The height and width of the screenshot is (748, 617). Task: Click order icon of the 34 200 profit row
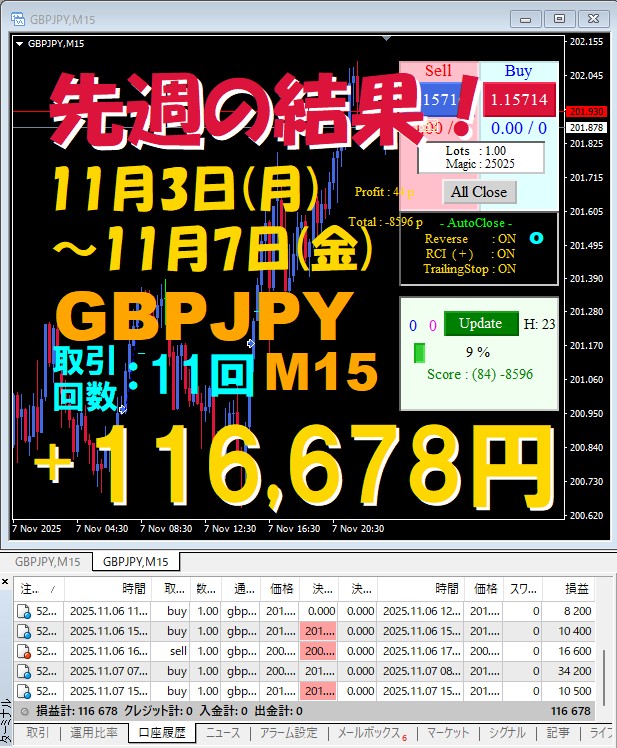[x=24, y=671]
